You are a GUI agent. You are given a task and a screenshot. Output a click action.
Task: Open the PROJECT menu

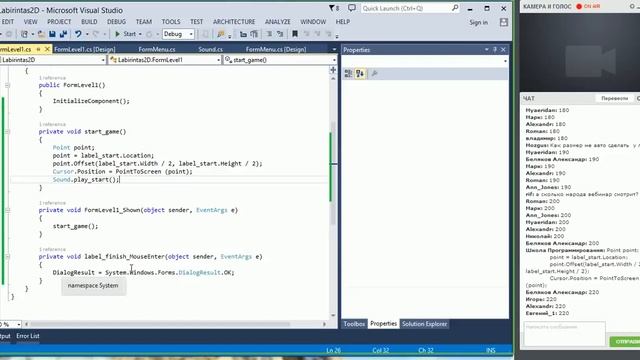point(59,22)
